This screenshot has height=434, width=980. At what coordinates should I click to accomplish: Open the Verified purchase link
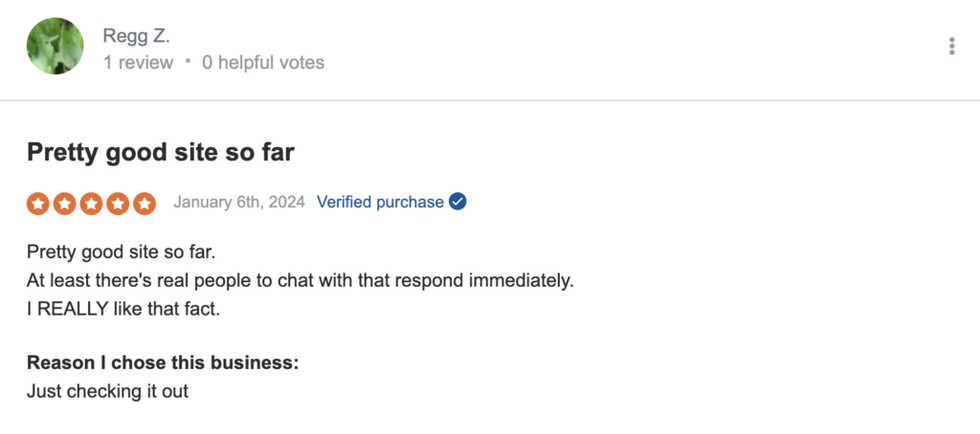(x=380, y=202)
